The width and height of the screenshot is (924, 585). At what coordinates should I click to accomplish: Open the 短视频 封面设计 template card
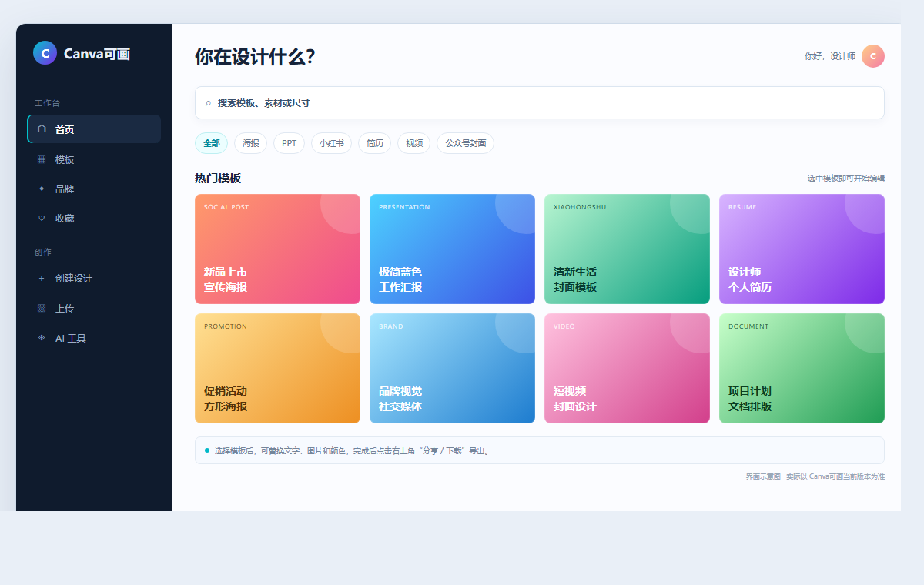(x=627, y=368)
